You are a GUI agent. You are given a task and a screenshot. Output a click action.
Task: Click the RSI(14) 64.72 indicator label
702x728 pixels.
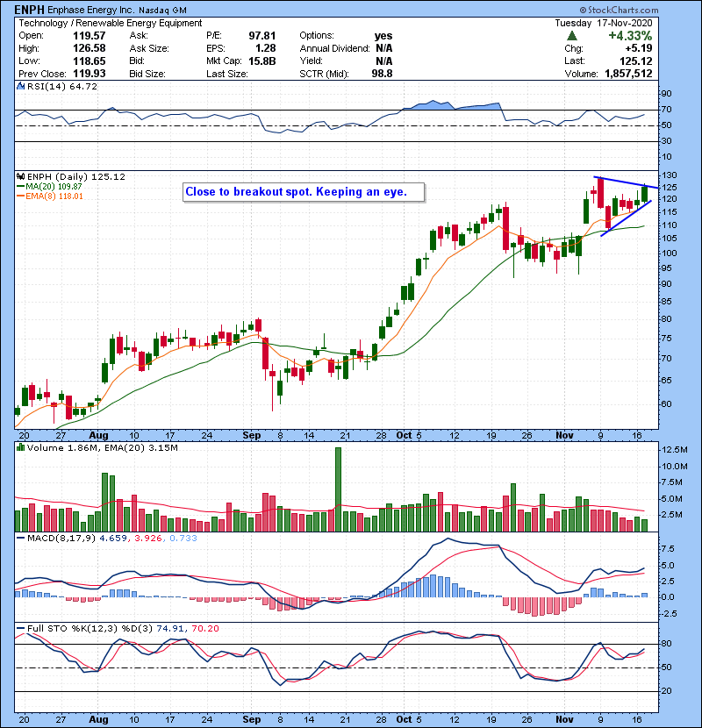pyautogui.click(x=62, y=86)
